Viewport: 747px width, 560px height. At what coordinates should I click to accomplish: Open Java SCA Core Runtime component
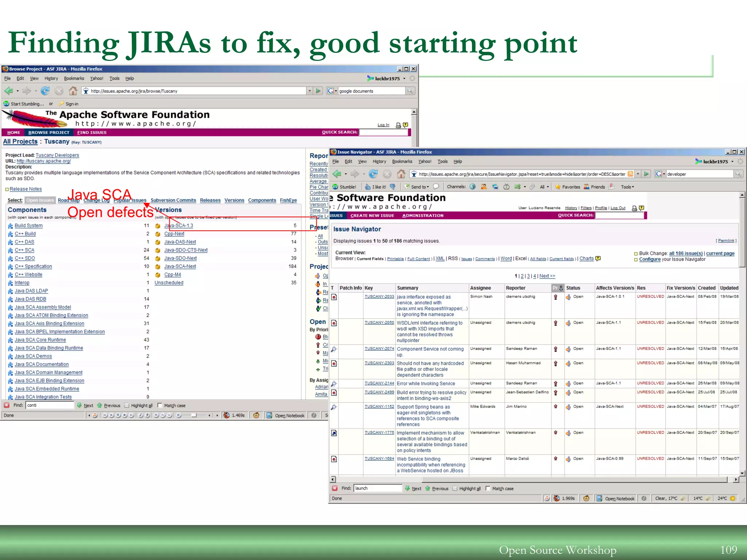click(x=40, y=340)
